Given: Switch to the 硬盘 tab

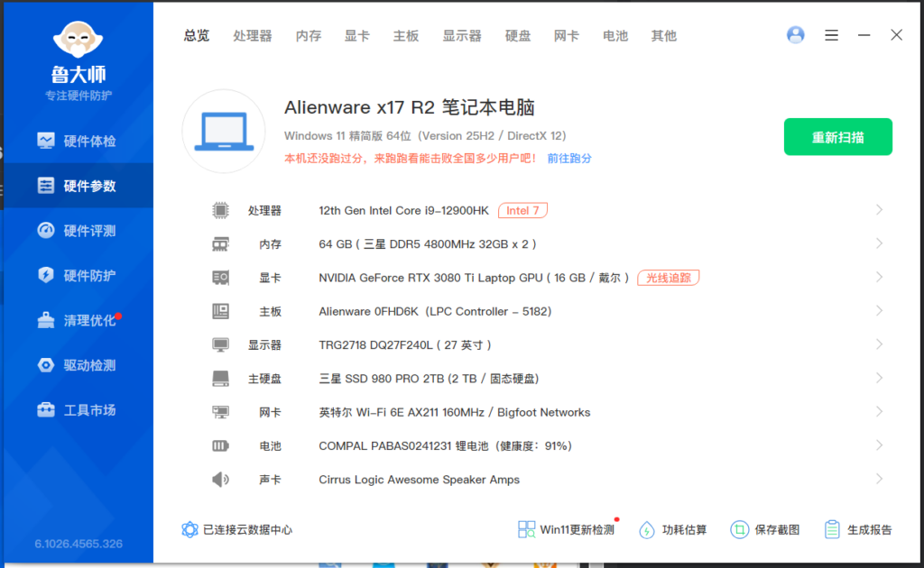Looking at the screenshot, I should click(x=518, y=36).
